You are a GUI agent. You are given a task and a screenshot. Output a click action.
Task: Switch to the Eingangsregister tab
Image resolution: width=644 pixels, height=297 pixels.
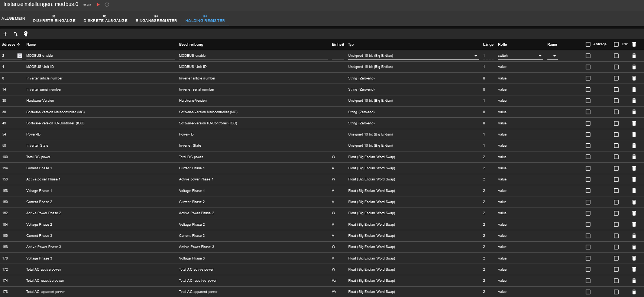[x=156, y=20]
